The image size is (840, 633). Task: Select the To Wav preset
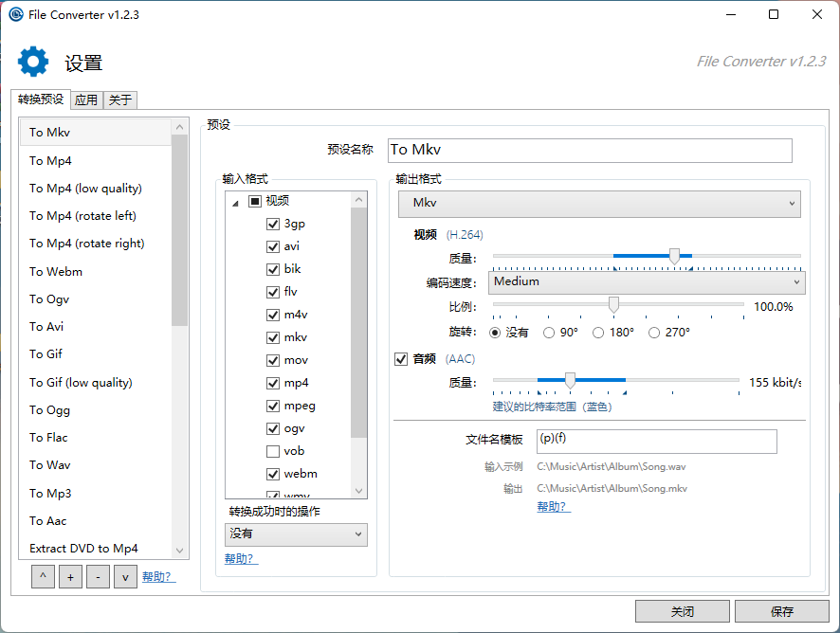pos(96,465)
